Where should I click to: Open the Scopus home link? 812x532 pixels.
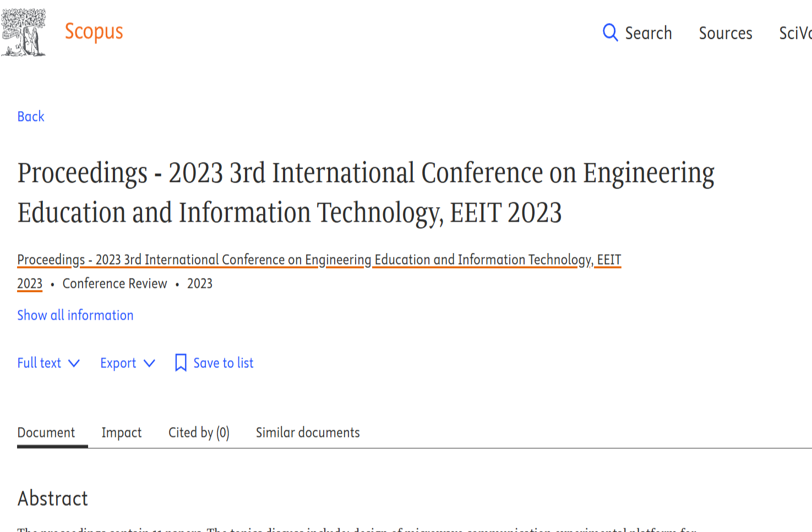point(94,32)
